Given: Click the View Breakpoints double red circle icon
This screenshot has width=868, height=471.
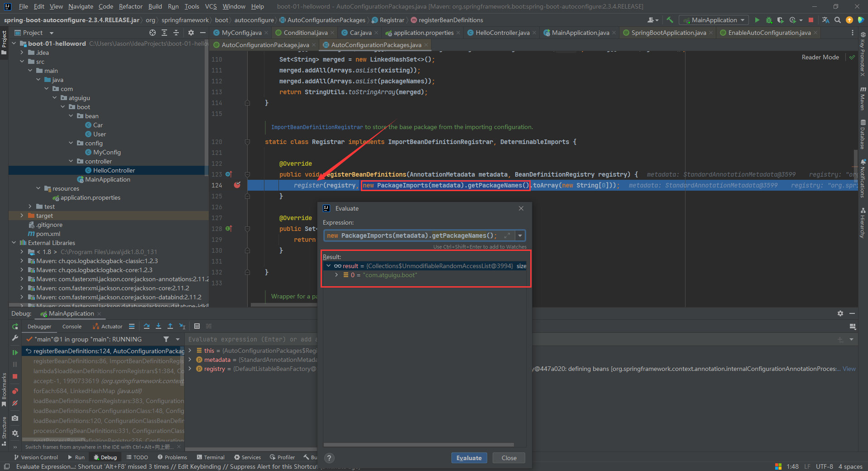Looking at the screenshot, I should [15, 391].
